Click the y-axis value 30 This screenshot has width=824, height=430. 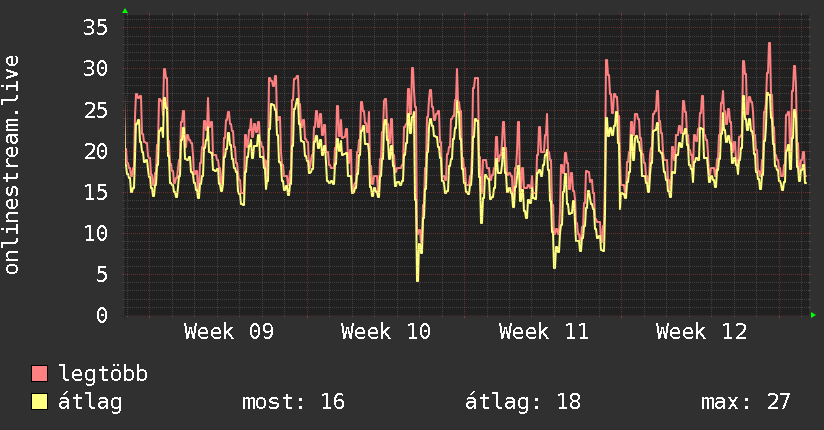click(96, 68)
